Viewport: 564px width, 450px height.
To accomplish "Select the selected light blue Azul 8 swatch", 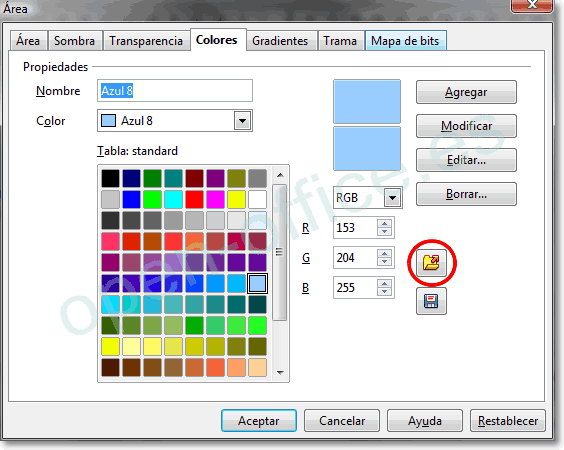I will pyautogui.click(x=258, y=283).
